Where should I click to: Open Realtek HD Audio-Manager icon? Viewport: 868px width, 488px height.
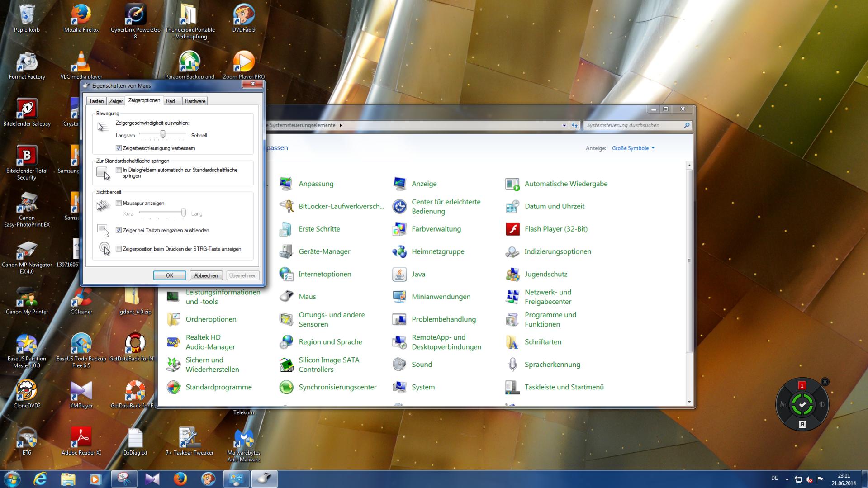pyautogui.click(x=201, y=342)
